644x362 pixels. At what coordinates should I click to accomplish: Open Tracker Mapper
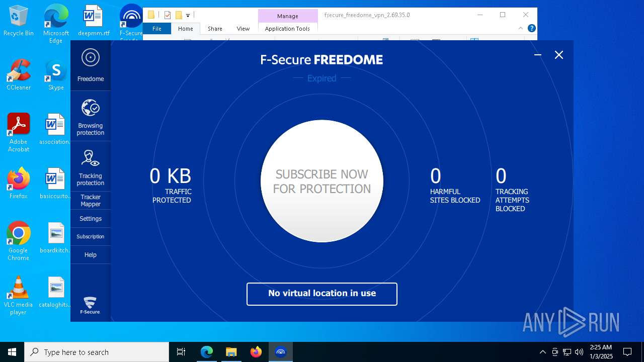pyautogui.click(x=91, y=201)
